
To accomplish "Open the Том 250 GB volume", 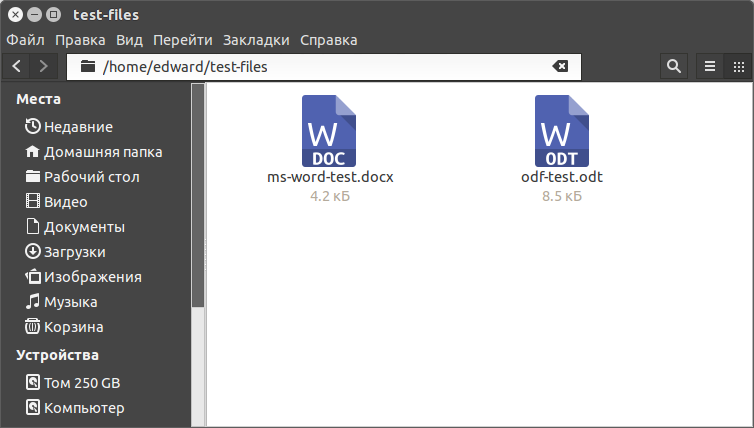I will pyautogui.click(x=82, y=383).
